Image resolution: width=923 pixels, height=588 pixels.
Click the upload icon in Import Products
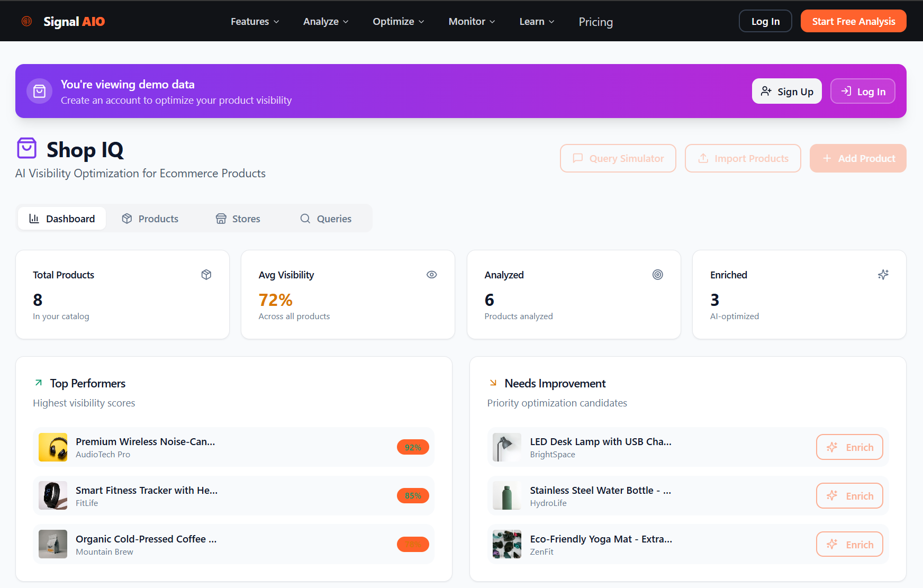[x=703, y=158]
